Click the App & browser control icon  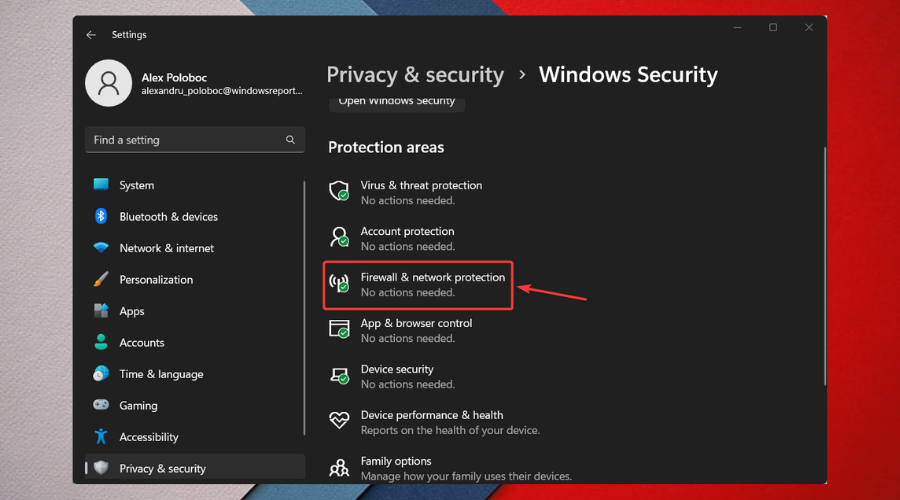coord(340,329)
